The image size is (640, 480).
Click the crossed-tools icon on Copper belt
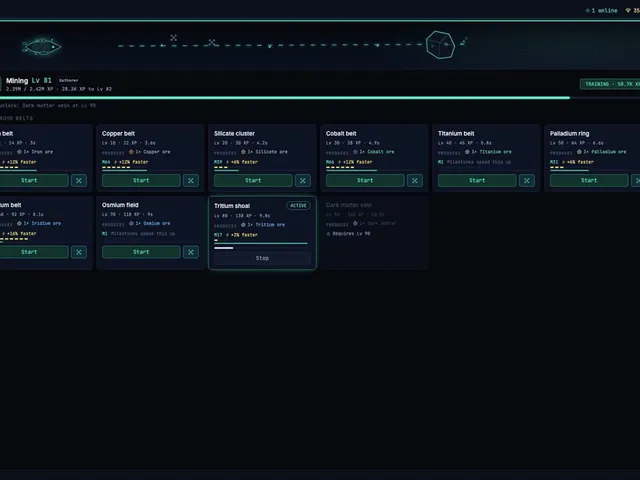tap(191, 180)
